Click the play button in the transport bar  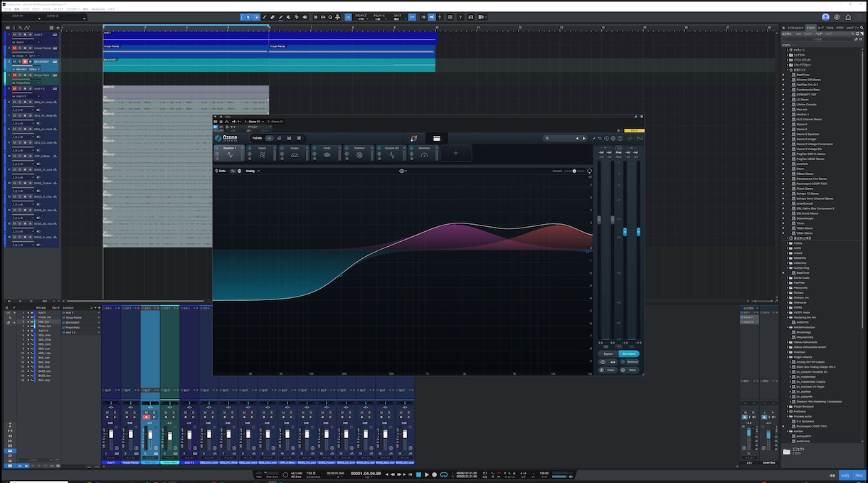tap(427, 474)
